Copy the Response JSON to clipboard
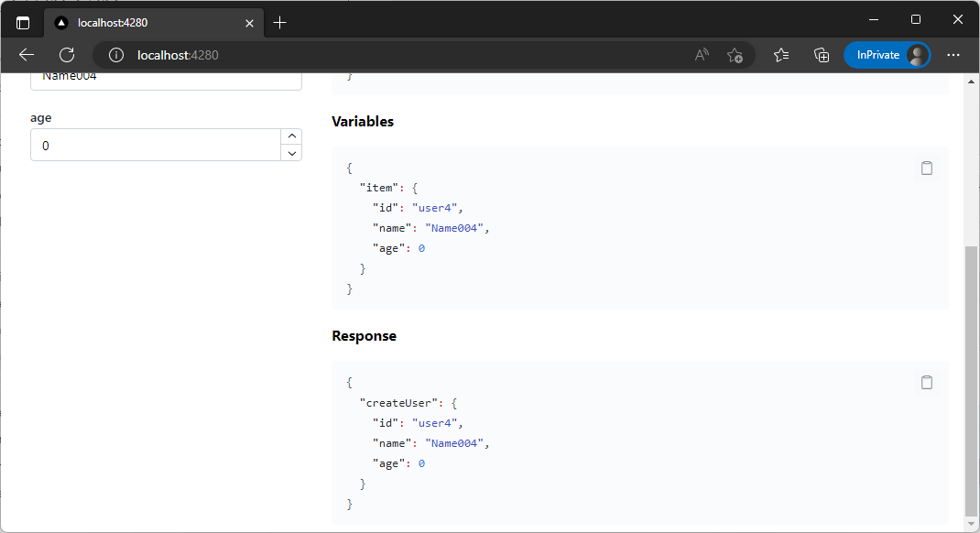Image resolution: width=980 pixels, height=533 pixels. click(927, 382)
